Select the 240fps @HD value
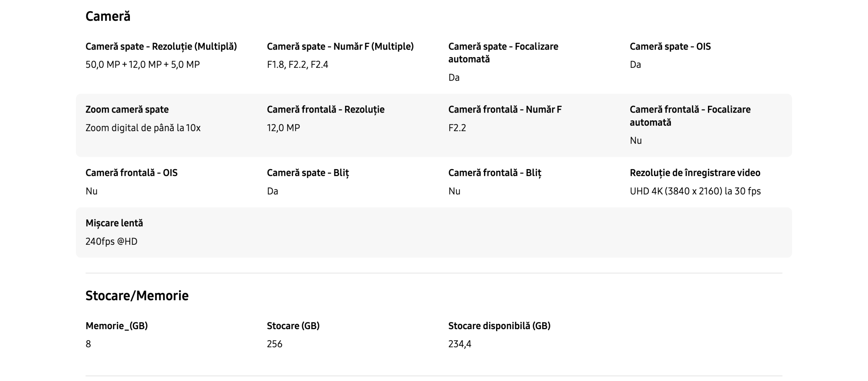Viewport: 868px width, 381px height. pos(111,241)
